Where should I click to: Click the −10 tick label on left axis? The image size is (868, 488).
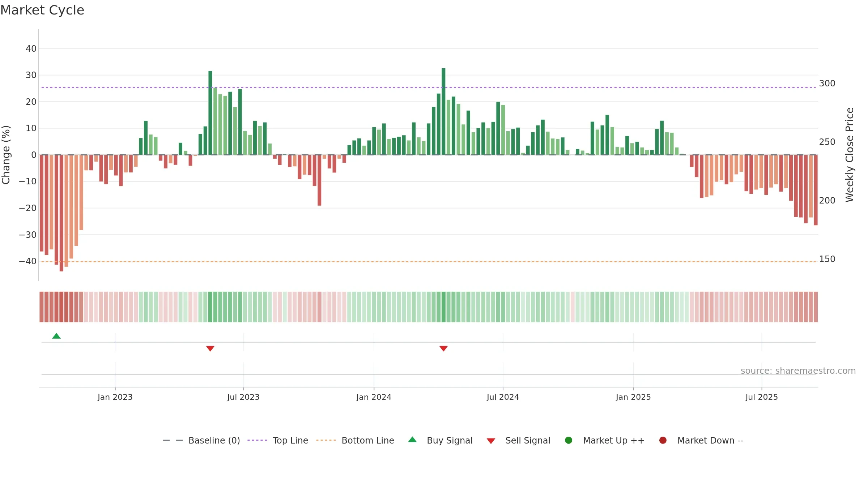click(x=28, y=181)
